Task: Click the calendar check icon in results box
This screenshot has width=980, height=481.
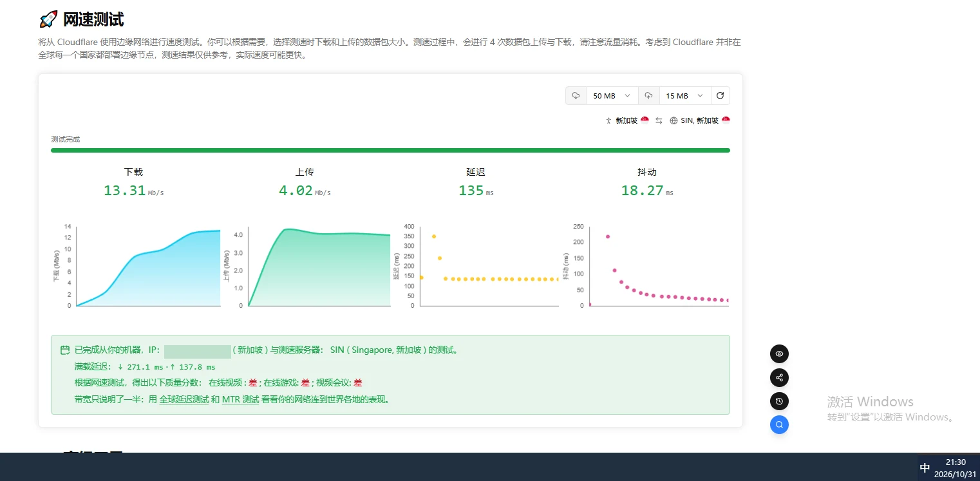Action: point(65,350)
